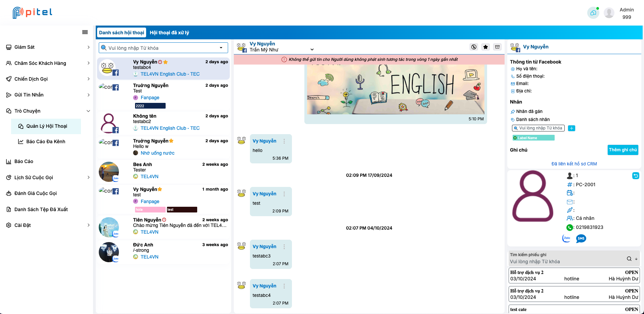Click the block user icon in chat header

[474, 47]
